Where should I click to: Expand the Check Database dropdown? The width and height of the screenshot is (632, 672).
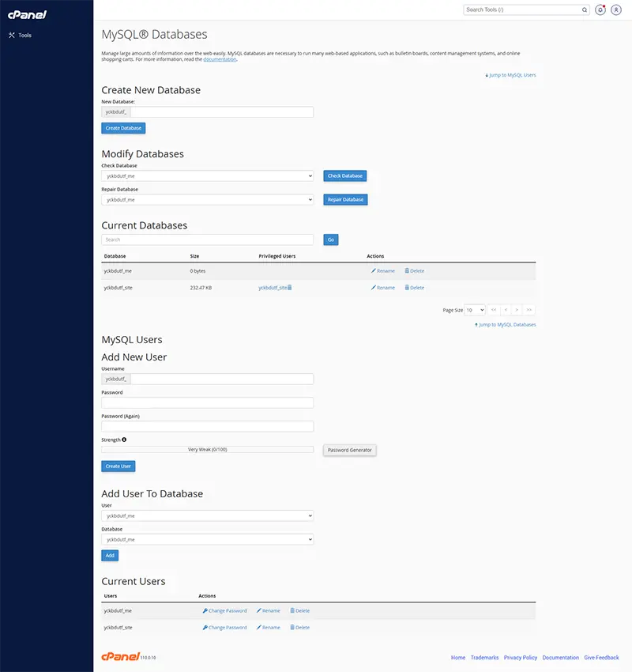pyautogui.click(x=207, y=176)
